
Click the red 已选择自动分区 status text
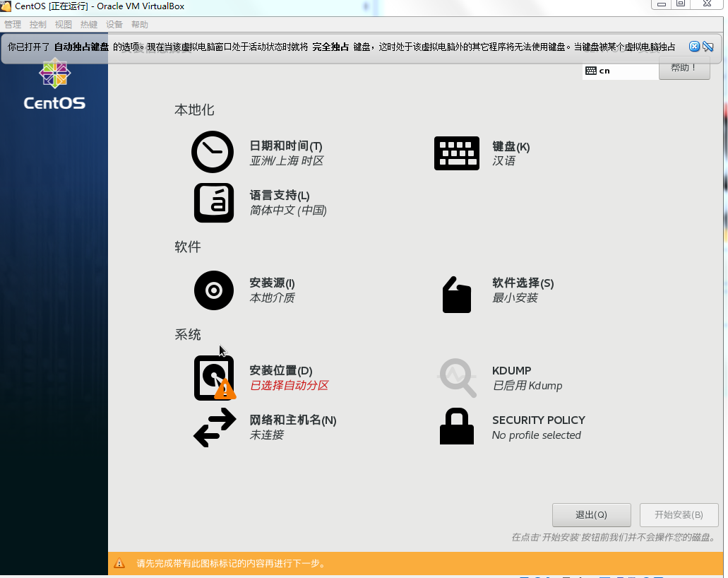[290, 385]
